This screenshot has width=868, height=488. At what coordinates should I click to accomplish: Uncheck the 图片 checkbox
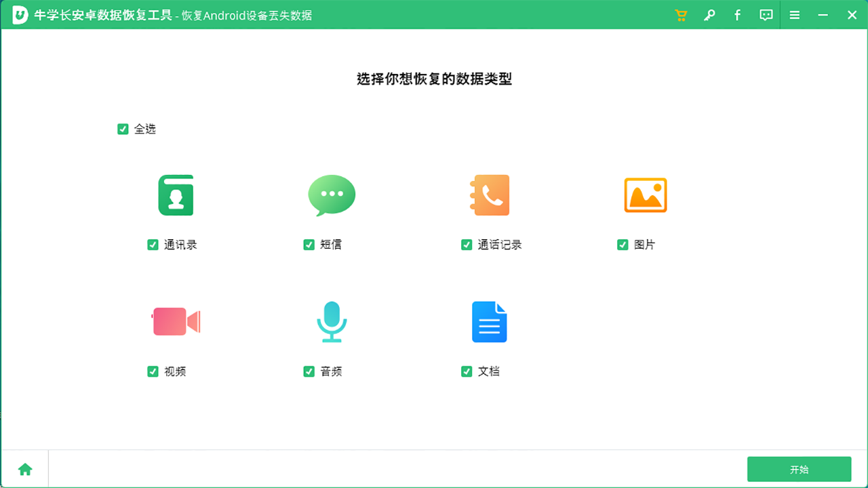[622, 245]
